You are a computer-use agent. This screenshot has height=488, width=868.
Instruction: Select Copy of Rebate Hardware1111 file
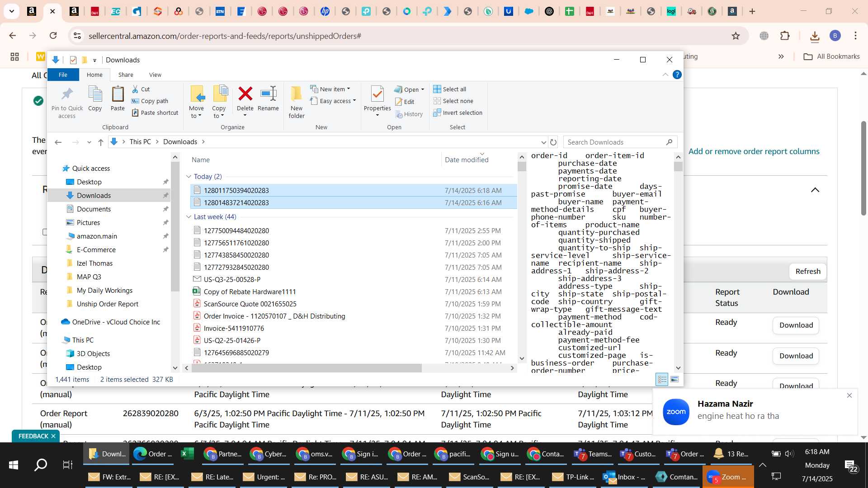point(250,292)
